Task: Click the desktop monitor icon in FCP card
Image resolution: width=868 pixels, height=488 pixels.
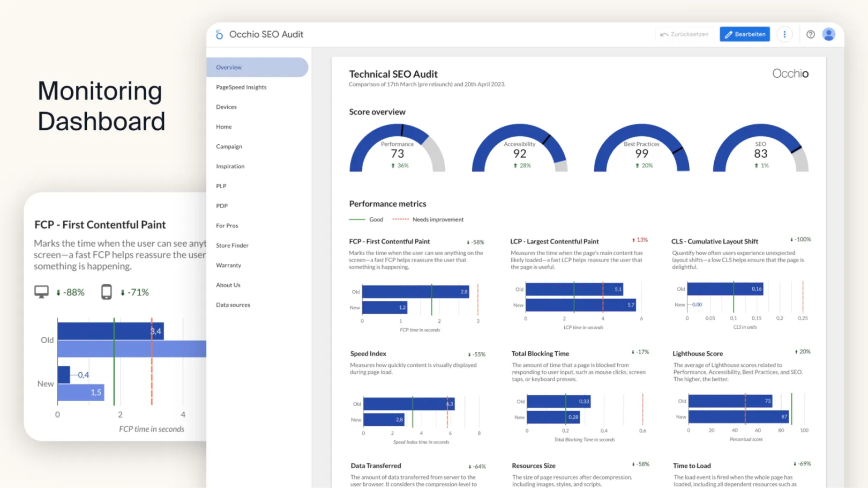Action: coord(42,291)
